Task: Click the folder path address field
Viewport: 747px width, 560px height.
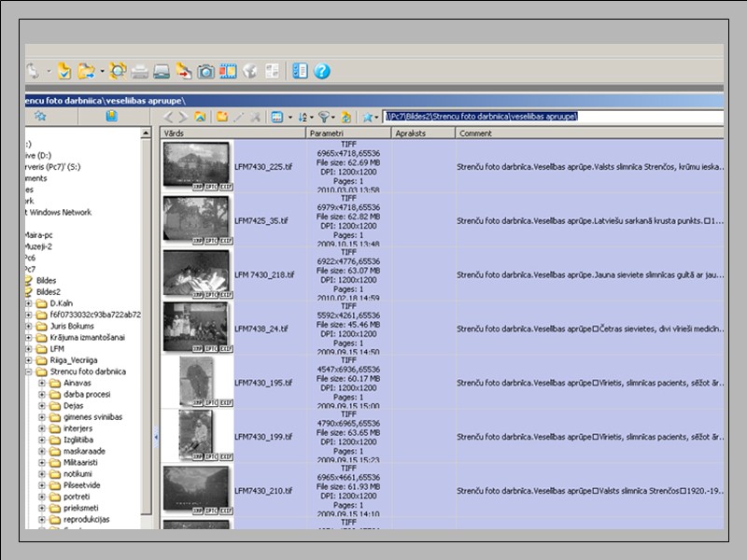Action: tap(551, 117)
